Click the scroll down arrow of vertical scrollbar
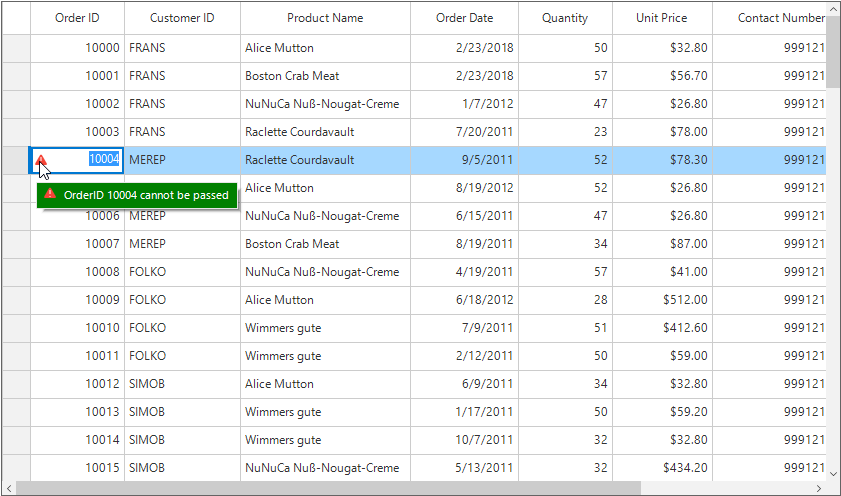Viewport: 841px width, 496px height. (833, 473)
